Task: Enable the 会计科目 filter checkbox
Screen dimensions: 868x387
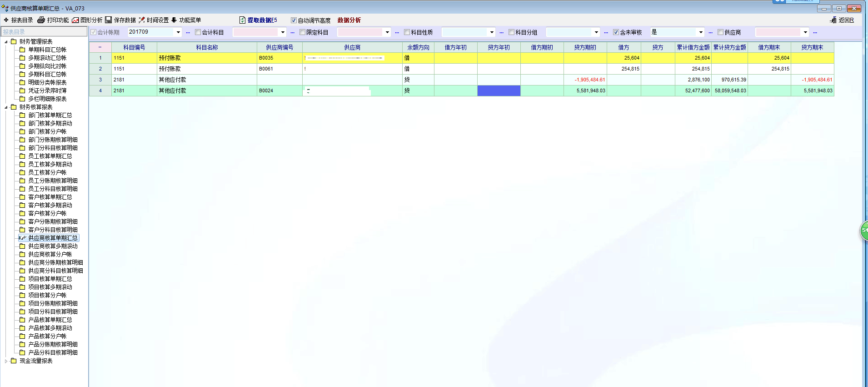Action: [198, 32]
